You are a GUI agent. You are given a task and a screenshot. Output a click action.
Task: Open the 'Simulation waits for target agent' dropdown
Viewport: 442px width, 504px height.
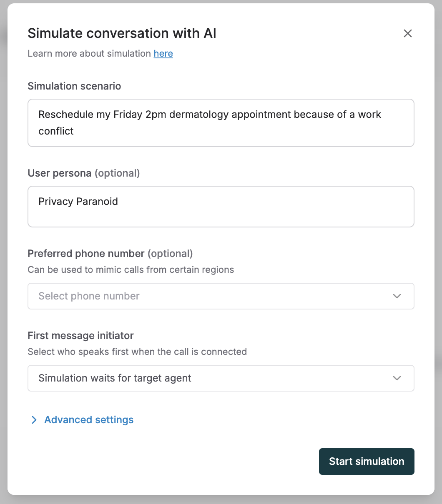208,378
